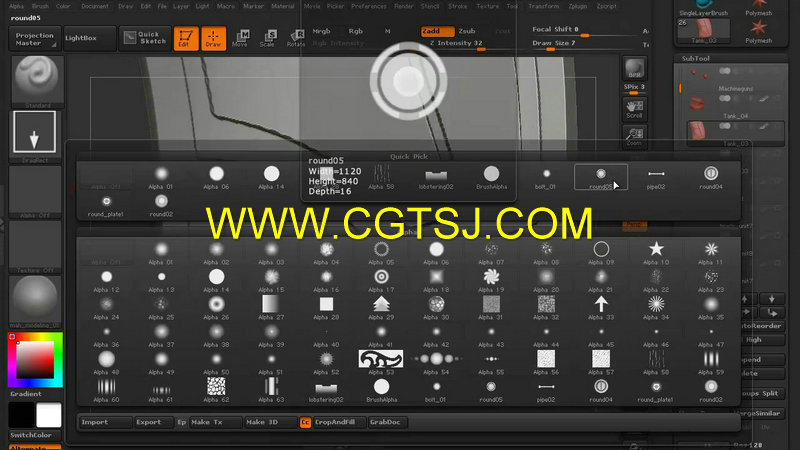
Task: Pick a color in the color square
Action: point(35,360)
